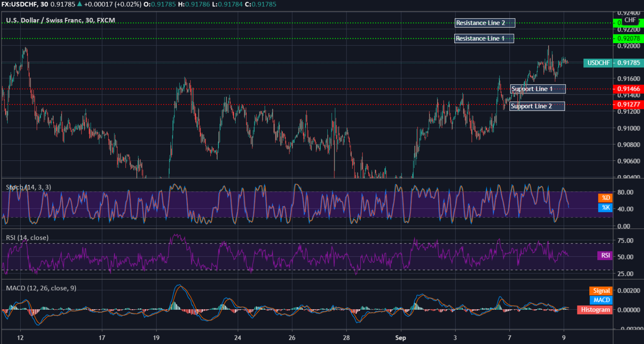This screenshot has width=644, height=344.
Task: Click the 80.00 stochastic scale value
Action: click(625, 192)
